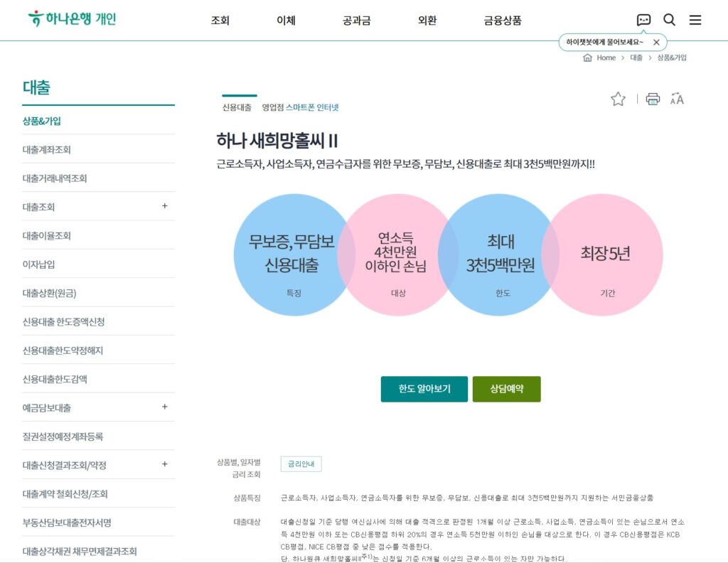Click the Hana Bank personal logo
This screenshot has width=728, height=563.
(71, 18)
